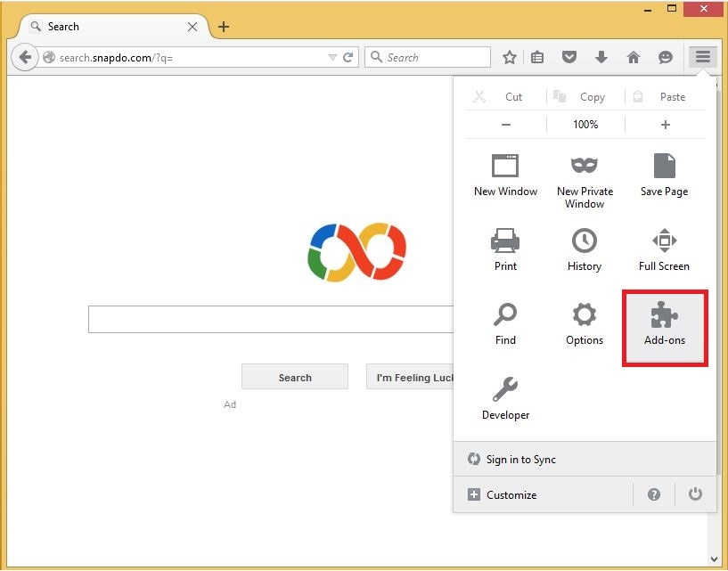
Task: Expand the address bar dropdown arrow
Action: click(x=333, y=56)
